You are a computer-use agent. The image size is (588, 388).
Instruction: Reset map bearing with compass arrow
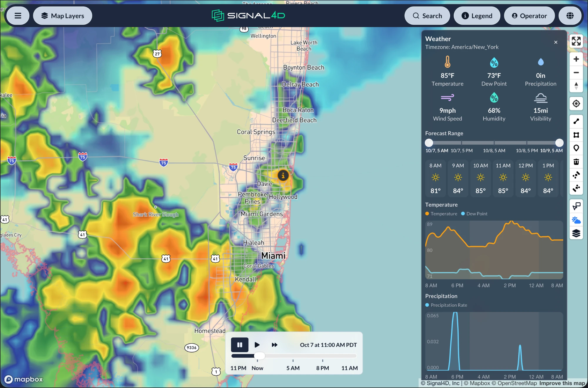pos(576,86)
